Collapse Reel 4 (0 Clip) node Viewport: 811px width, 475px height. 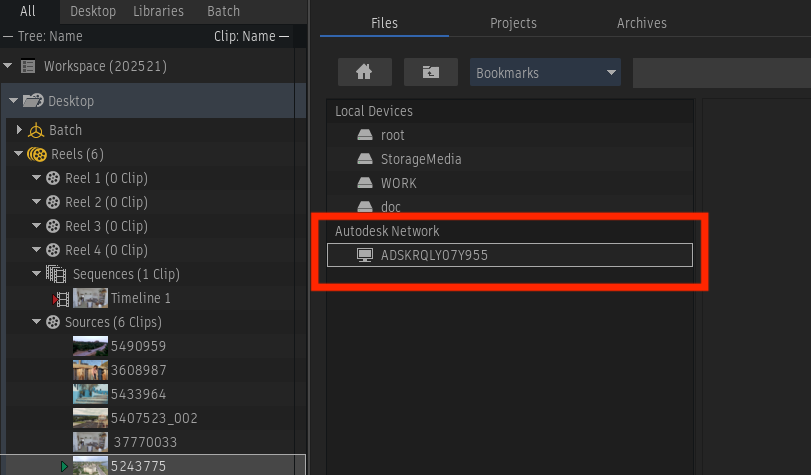36,249
